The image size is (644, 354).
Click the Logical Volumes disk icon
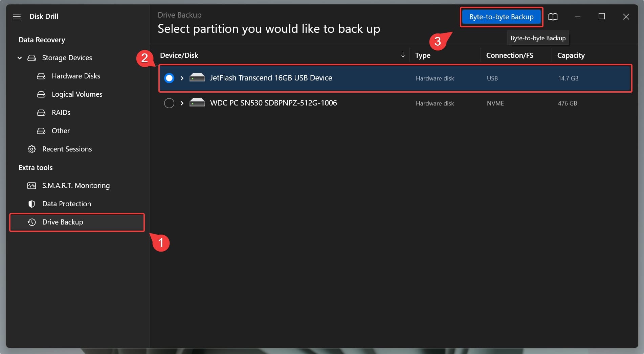coord(41,94)
